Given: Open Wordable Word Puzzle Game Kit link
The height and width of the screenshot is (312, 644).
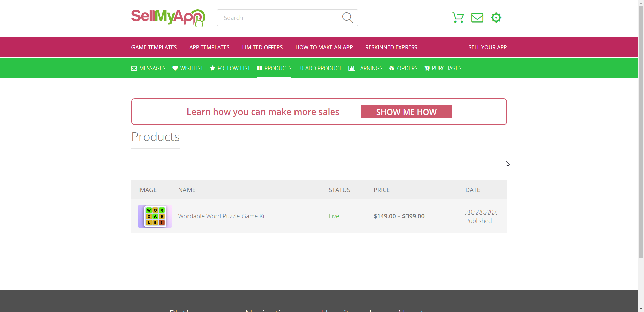Looking at the screenshot, I should 222,216.
